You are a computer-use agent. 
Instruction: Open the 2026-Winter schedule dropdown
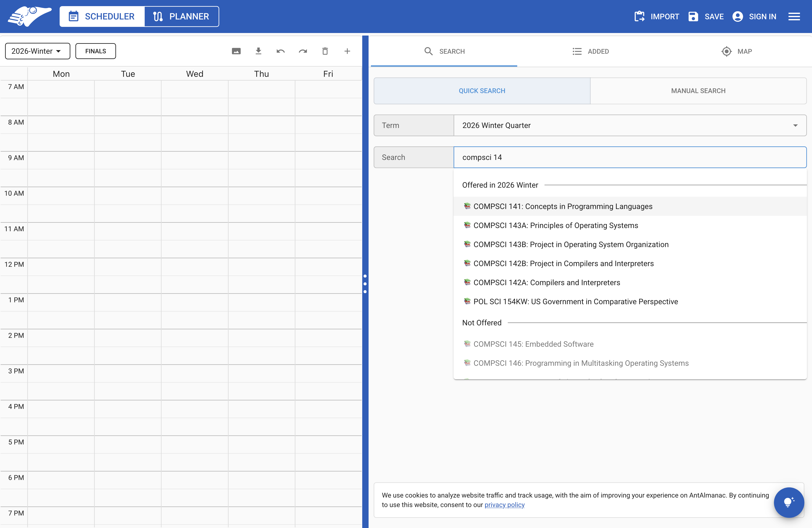37,51
